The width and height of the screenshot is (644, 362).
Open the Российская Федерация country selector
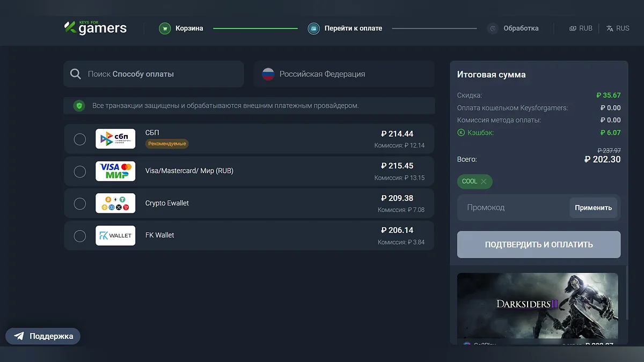344,74
